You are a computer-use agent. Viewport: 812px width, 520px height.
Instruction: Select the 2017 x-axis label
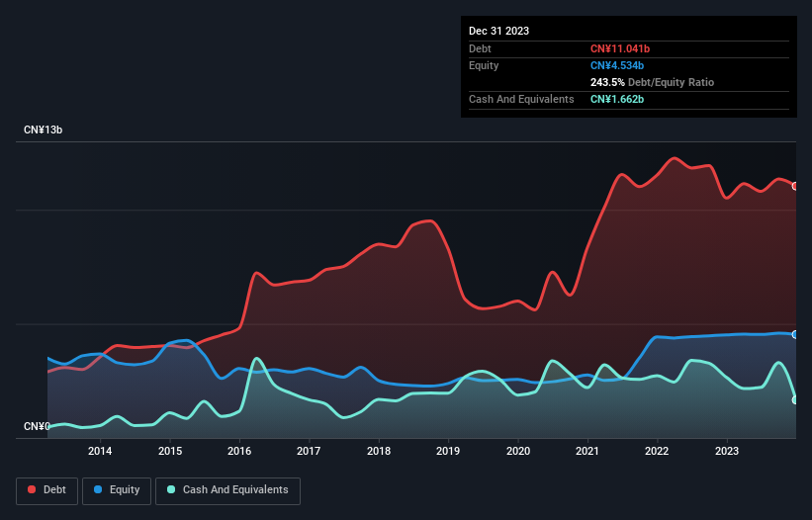pos(309,451)
